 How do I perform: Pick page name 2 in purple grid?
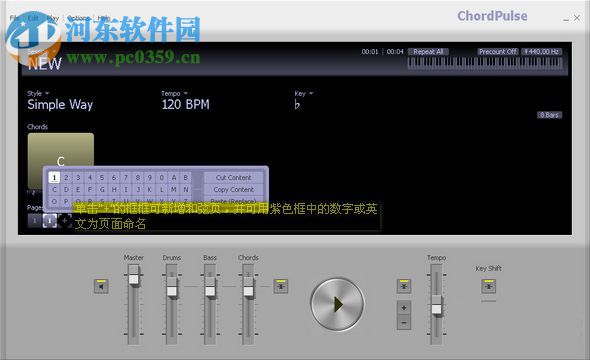[66, 178]
